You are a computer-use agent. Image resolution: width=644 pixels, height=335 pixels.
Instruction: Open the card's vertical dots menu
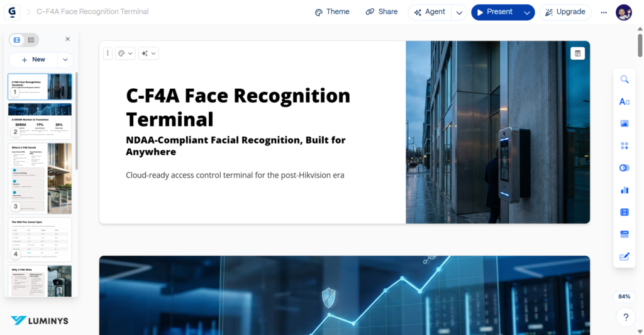pos(108,54)
